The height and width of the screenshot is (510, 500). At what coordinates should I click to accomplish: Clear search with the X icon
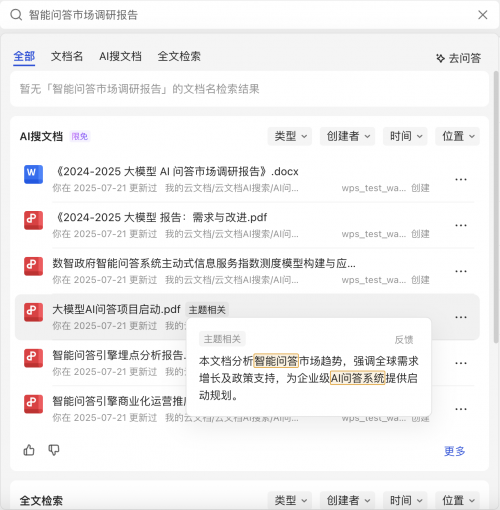483,15
